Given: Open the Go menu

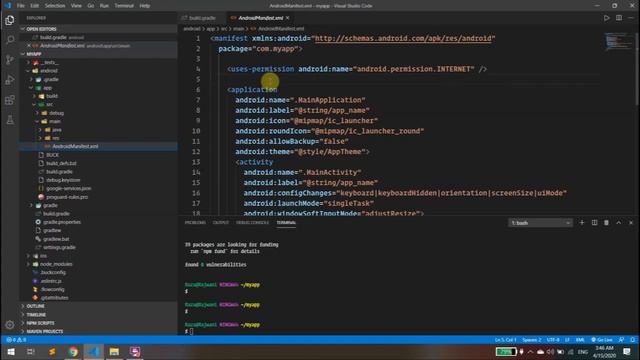Looking at the screenshot, I should [91, 6].
